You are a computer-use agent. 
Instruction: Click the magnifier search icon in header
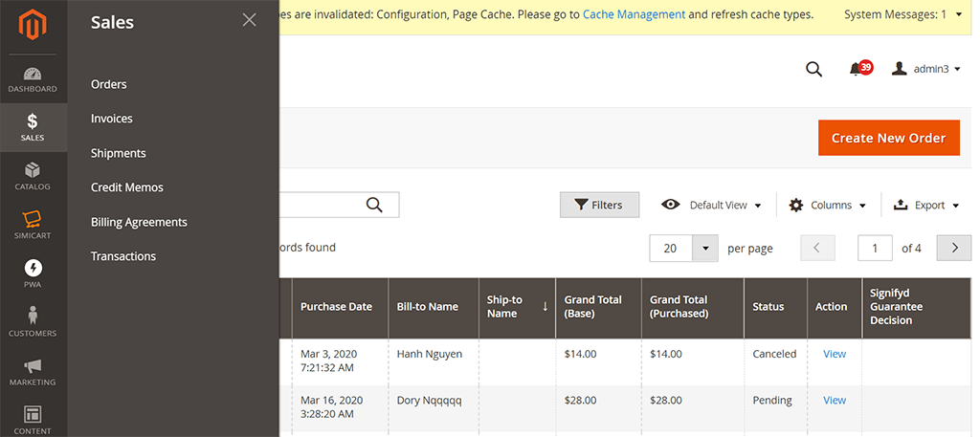(x=813, y=69)
